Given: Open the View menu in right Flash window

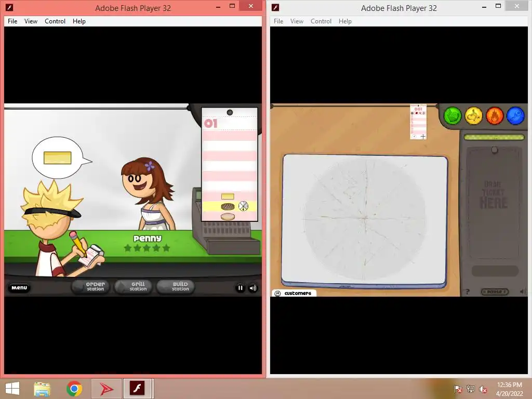Looking at the screenshot, I should coord(297,21).
